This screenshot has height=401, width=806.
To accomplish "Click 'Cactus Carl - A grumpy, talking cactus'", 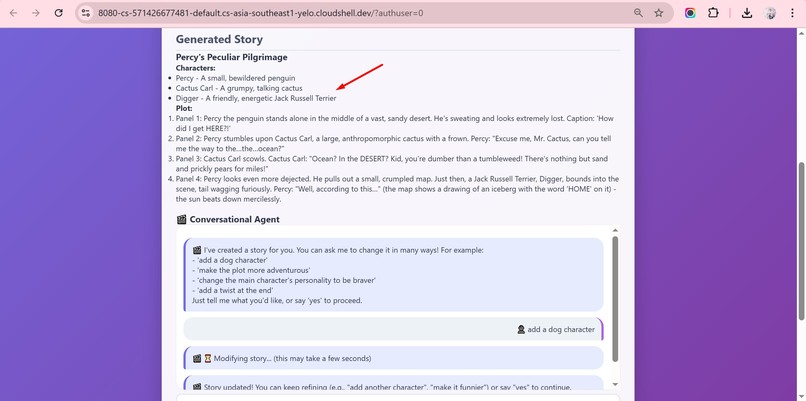I will pyautogui.click(x=239, y=88).
